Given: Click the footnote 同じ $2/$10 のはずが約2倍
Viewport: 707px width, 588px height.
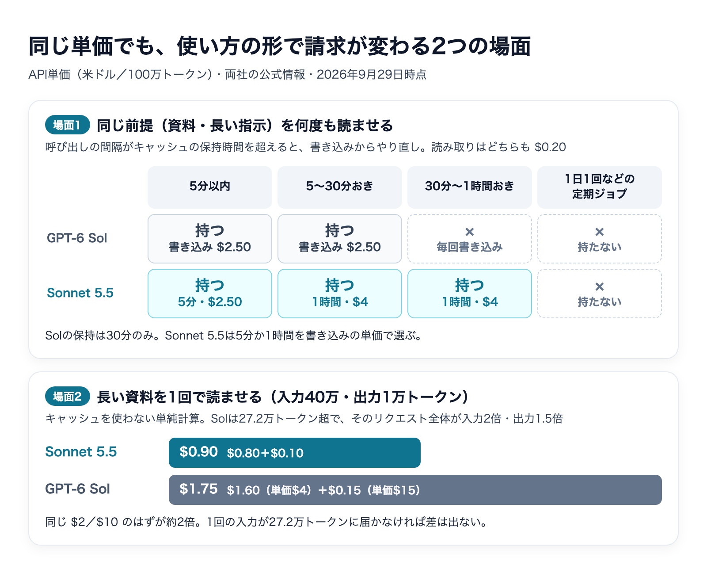Looking at the screenshot, I should pyautogui.click(x=266, y=522).
